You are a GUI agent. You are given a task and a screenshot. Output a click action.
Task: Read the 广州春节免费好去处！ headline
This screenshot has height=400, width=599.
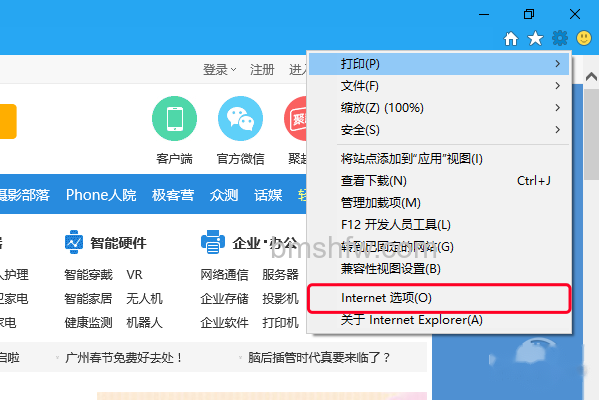click(124, 358)
